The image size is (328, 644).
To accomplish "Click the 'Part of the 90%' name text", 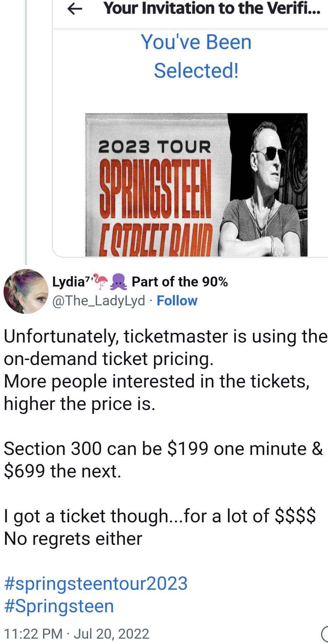I will tap(180, 282).
